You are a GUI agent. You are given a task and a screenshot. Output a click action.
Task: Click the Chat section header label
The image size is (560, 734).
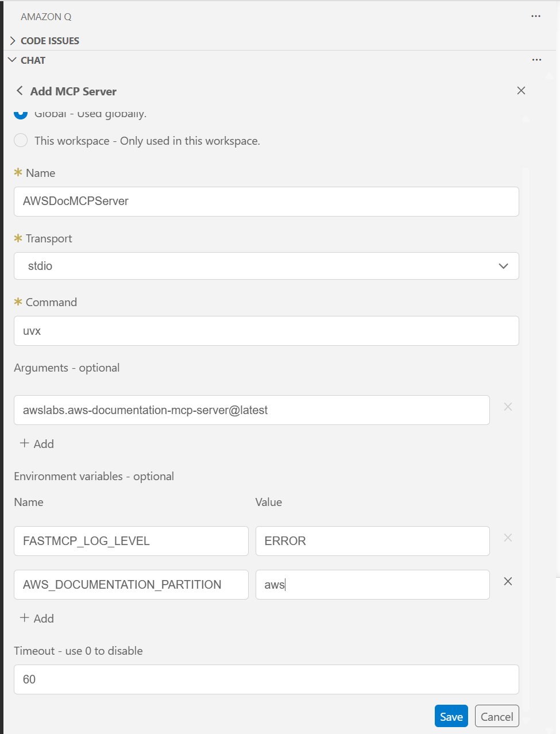tap(33, 60)
